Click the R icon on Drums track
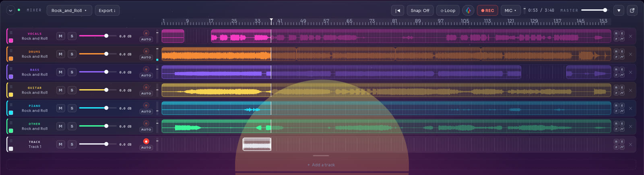 point(616,51)
